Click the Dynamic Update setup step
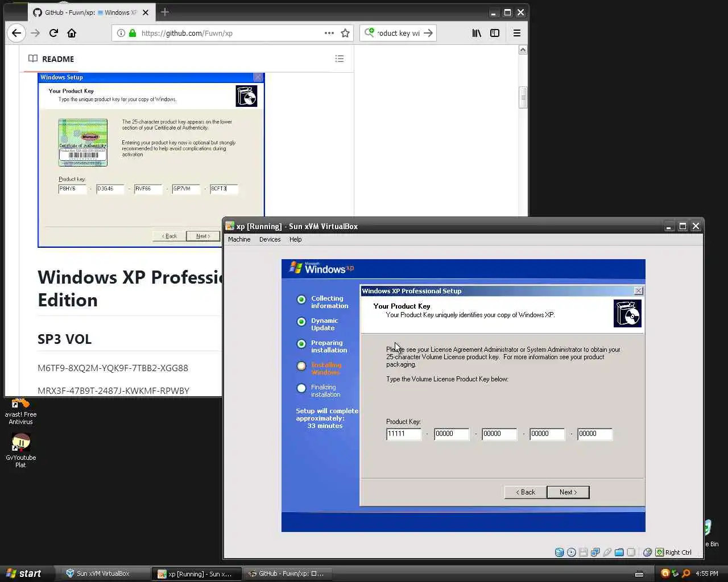 [317, 324]
